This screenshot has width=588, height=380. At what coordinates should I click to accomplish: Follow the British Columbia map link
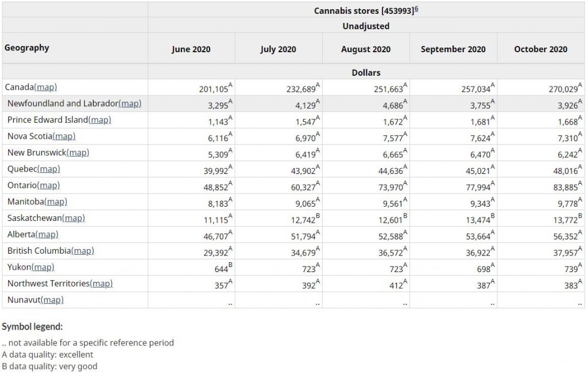tap(83, 251)
